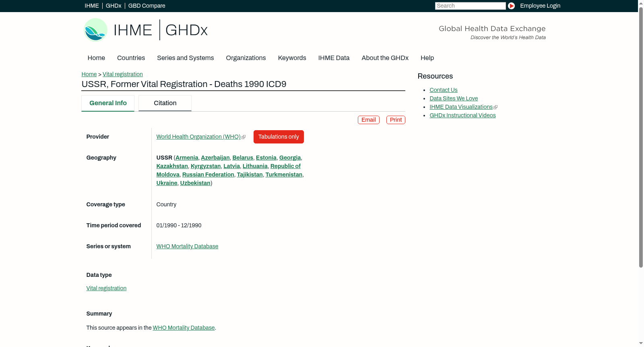Open Uzbekistan geography link
Screen dimensions: 644x347
195,183
